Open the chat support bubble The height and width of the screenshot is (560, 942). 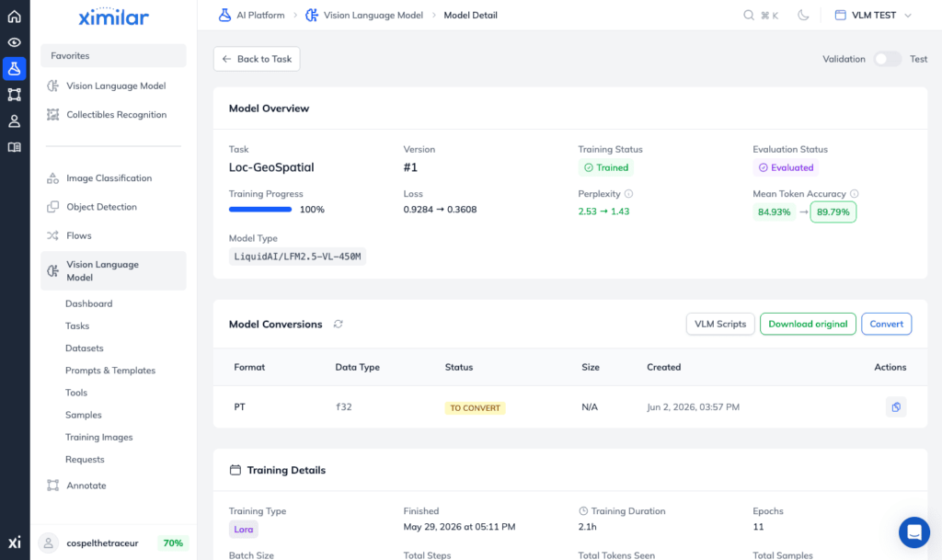pyautogui.click(x=913, y=532)
